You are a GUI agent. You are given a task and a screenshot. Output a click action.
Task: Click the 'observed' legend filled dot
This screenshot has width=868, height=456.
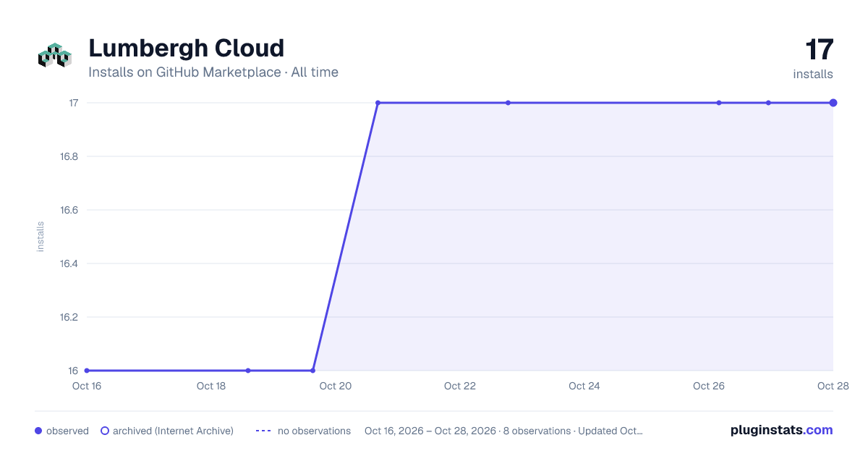click(38, 431)
